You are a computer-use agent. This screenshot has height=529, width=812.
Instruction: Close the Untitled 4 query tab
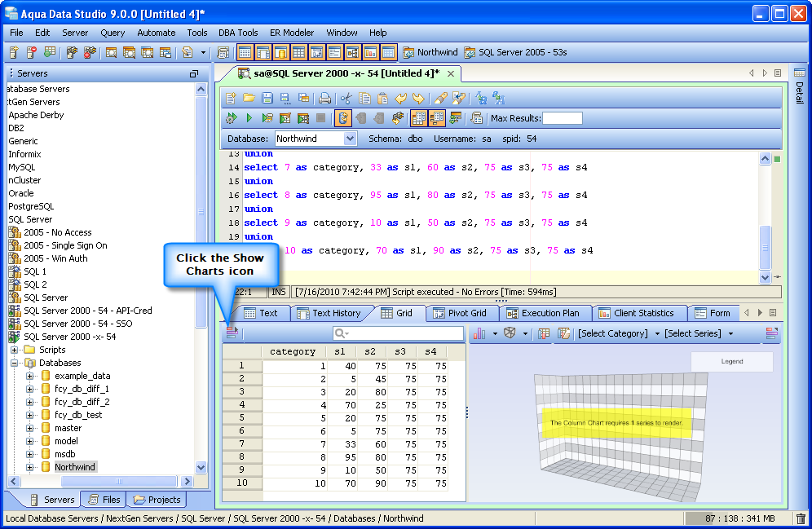pos(451,74)
